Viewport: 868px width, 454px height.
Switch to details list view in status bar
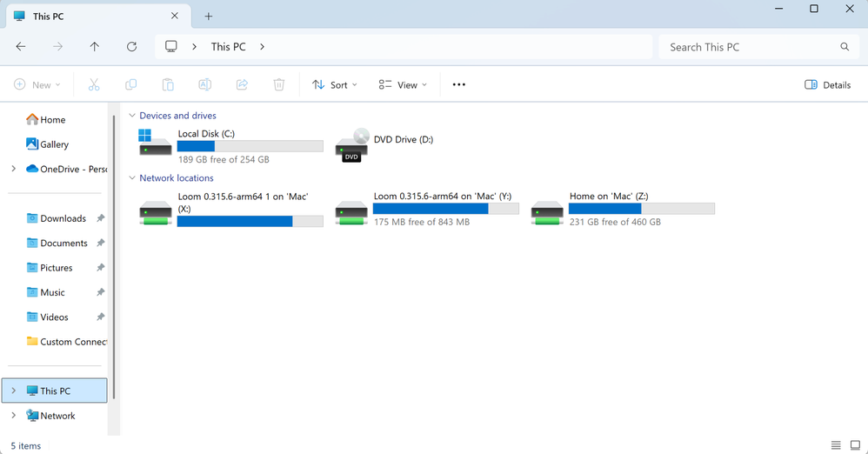[x=836, y=445]
